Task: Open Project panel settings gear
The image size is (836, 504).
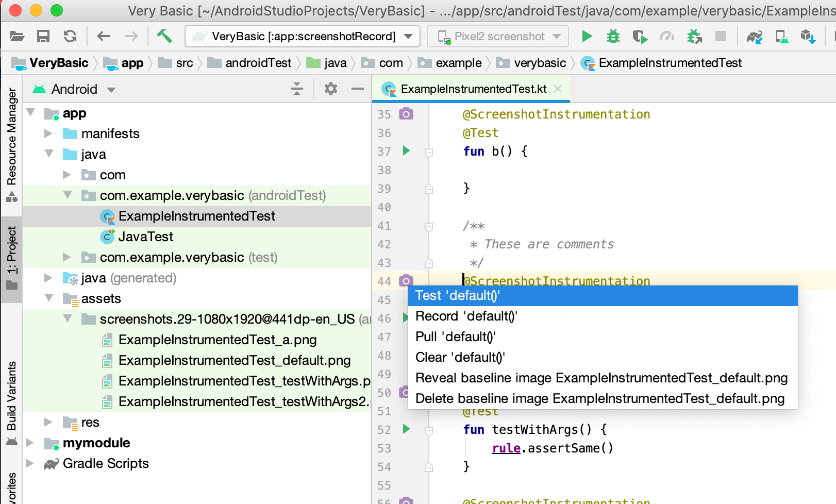Action: (x=330, y=89)
